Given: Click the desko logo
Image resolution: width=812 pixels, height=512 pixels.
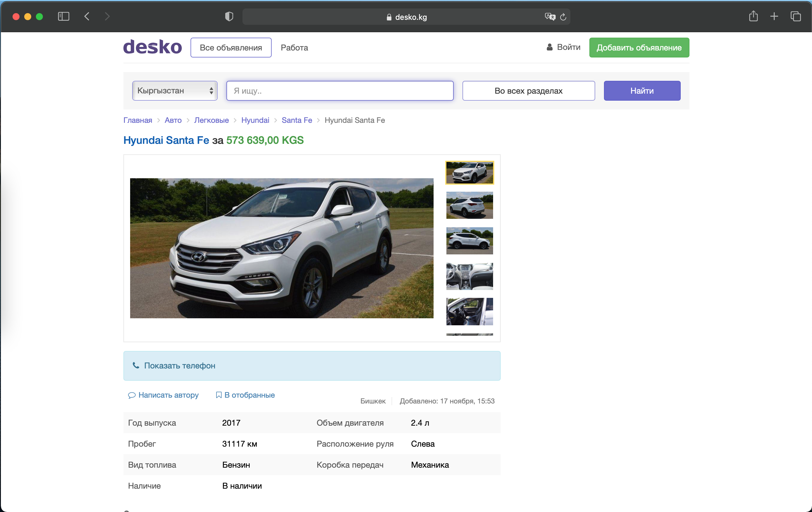Looking at the screenshot, I should [153, 47].
